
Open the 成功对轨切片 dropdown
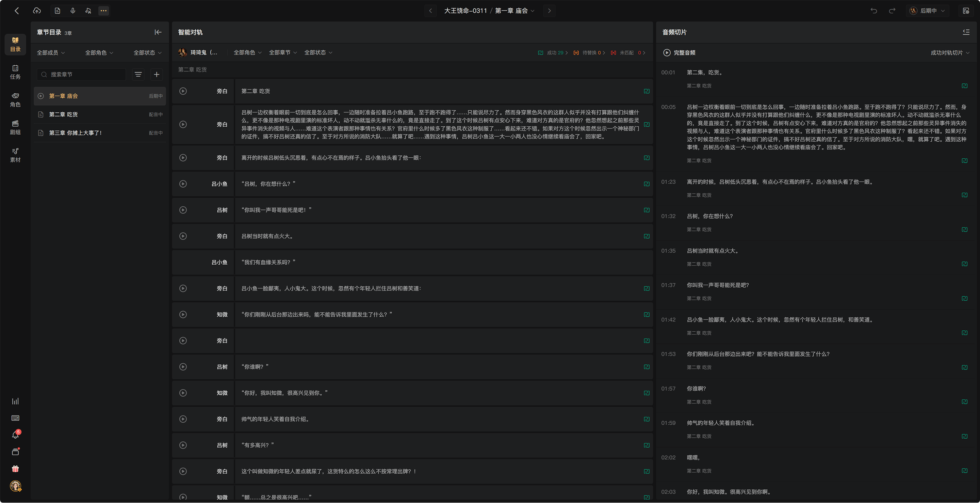(950, 52)
